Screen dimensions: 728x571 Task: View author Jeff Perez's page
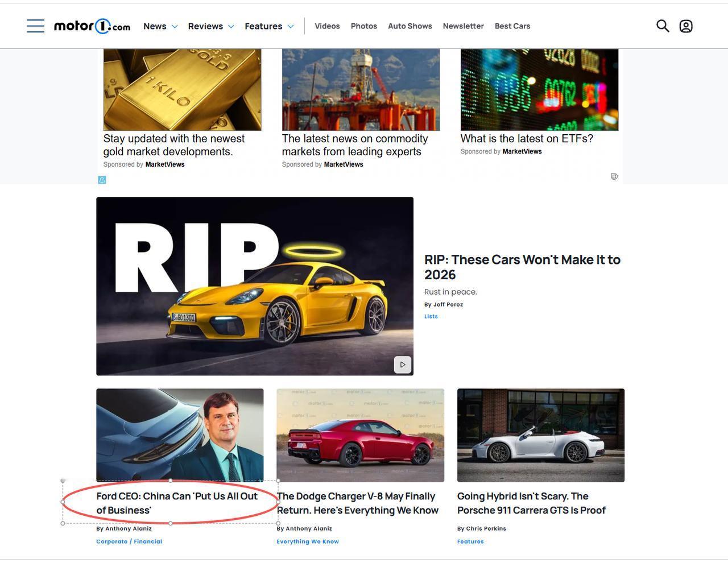[x=448, y=304]
